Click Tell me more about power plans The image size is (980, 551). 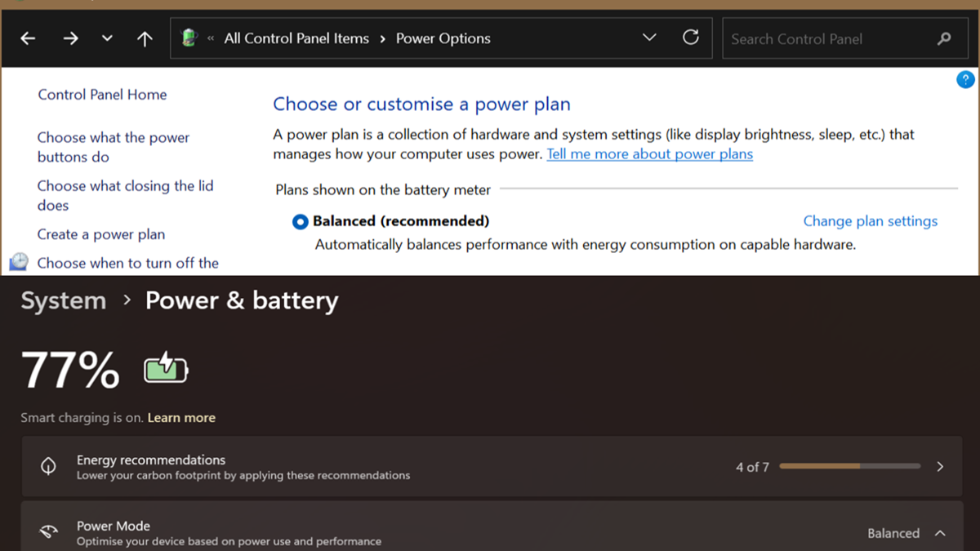coord(649,154)
